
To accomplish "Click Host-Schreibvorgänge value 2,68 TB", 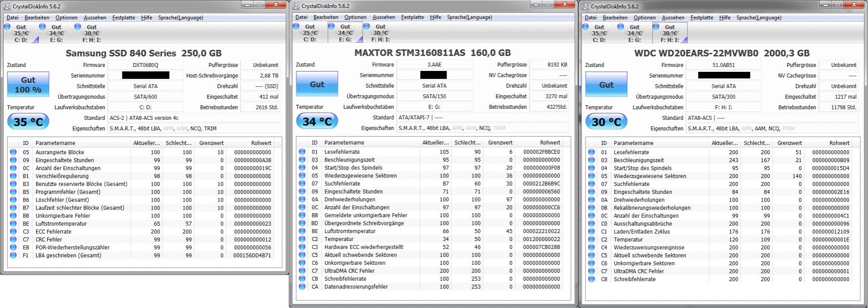I will click(x=261, y=75).
